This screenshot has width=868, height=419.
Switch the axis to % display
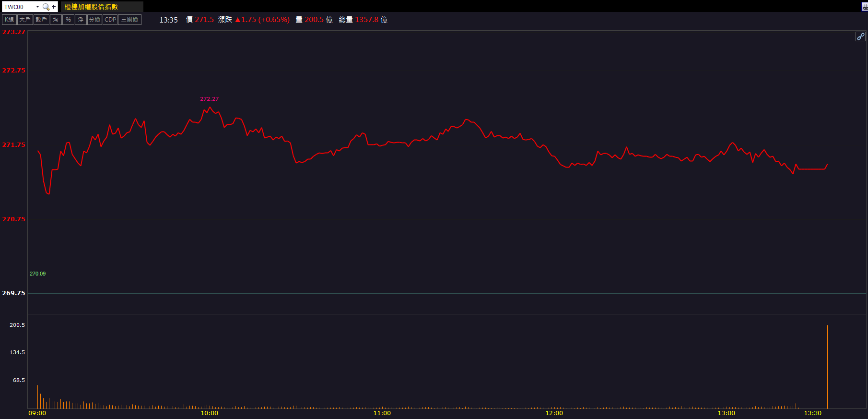68,20
